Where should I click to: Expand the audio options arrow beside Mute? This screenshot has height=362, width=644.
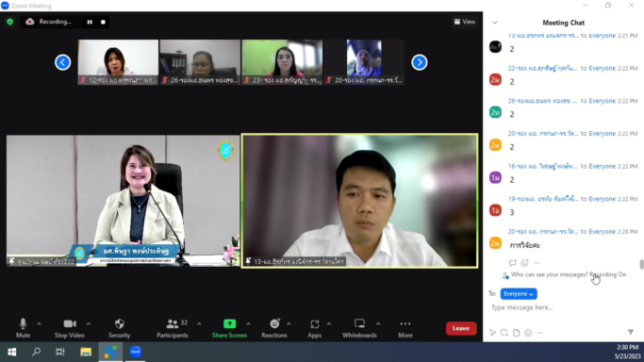(x=39, y=324)
